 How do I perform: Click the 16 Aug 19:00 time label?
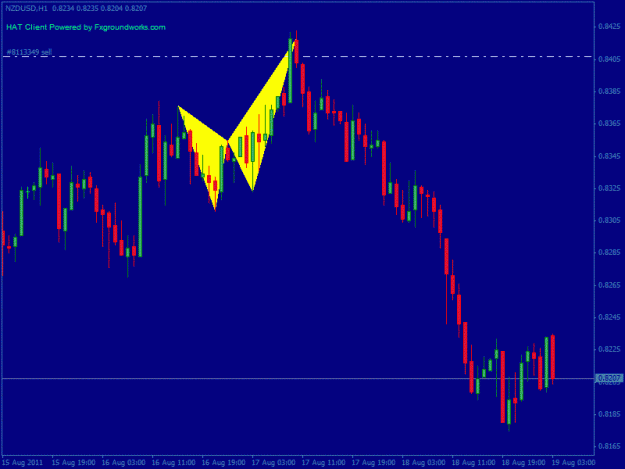(224, 462)
